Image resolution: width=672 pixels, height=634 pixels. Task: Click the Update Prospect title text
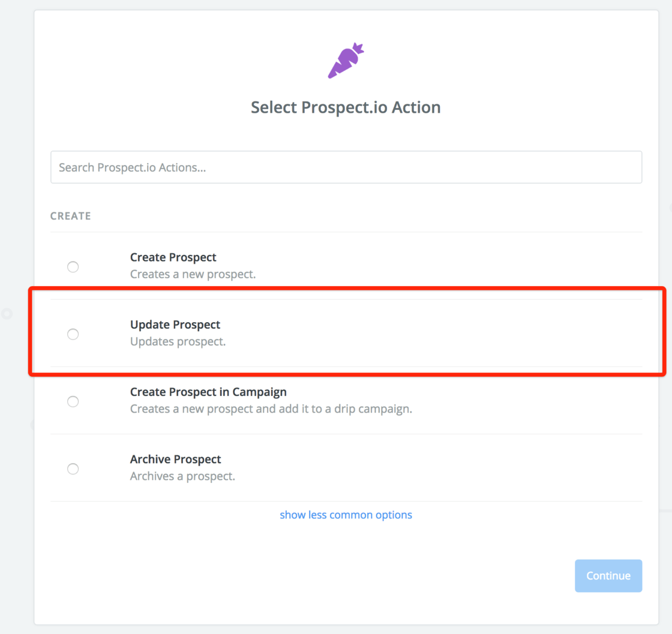(x=175, y=324)
